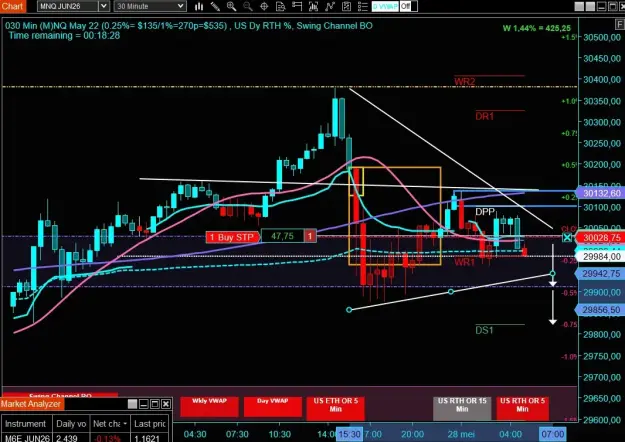This screenshot has width=625, height=442.
Task: Toggle the US RTH OR 15 Min button
Action: [x=462, y=408]
